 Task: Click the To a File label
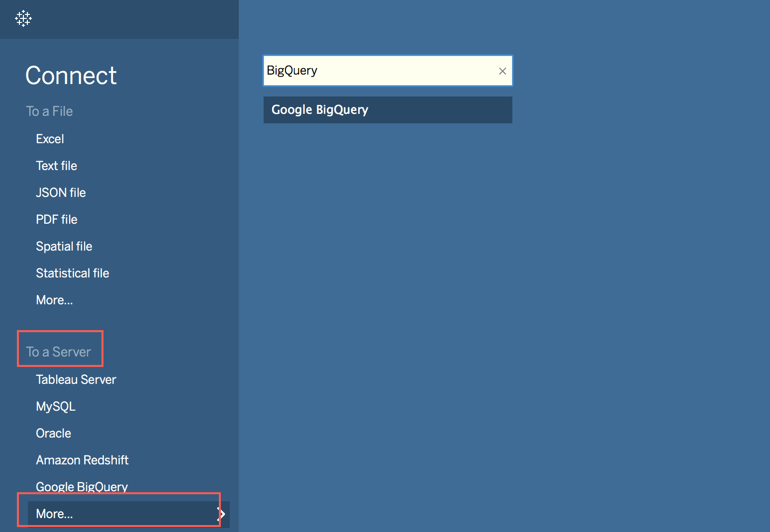pos(49,111)
